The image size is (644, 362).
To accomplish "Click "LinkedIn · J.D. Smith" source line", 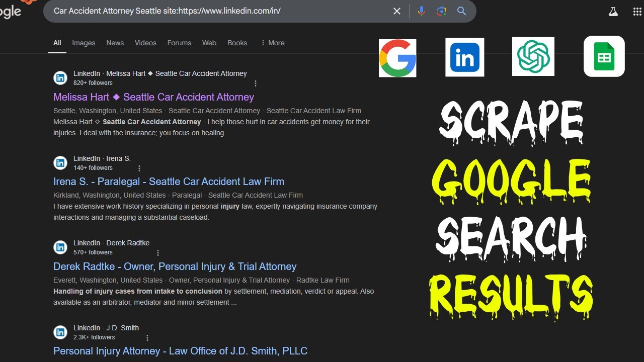I will [x=106, y=328].
